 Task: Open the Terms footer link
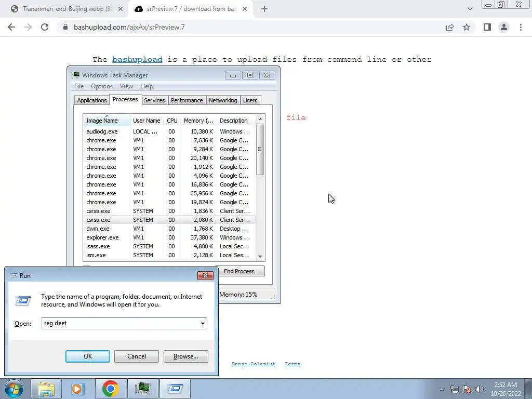(x=292, y=364)
